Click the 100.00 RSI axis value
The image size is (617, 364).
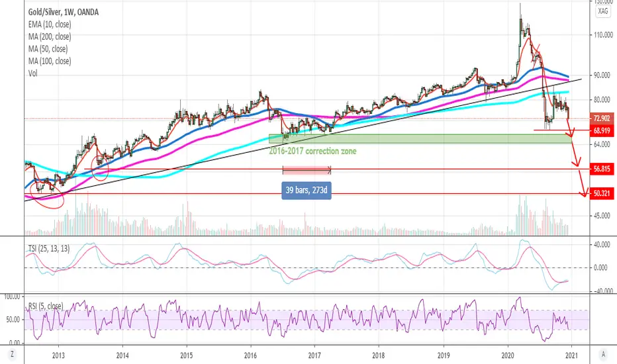pyautogui.click(x=11, y=296)
